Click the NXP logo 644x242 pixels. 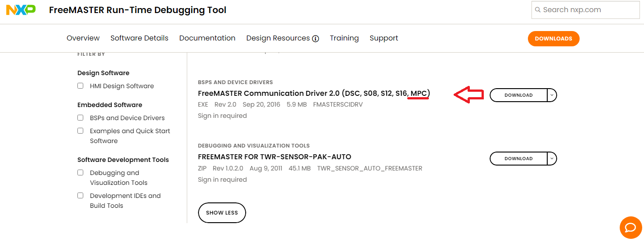click(21, 10)
